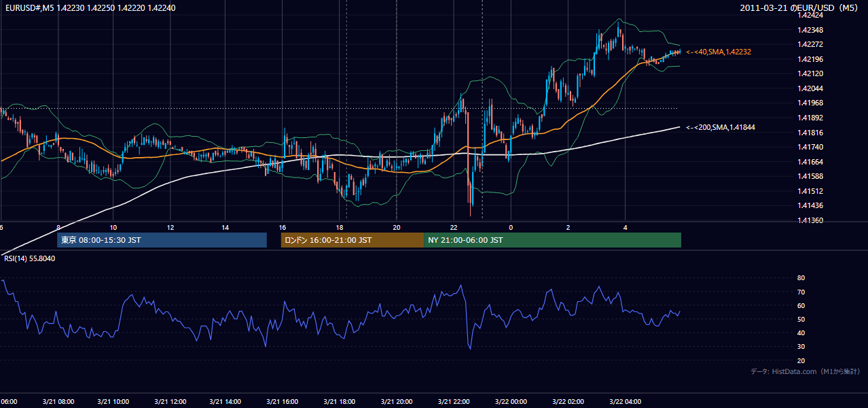Click the 3/22 02:00 date axis label
The height and width of the screenshot is (408, 868).
tap(568, 401)
